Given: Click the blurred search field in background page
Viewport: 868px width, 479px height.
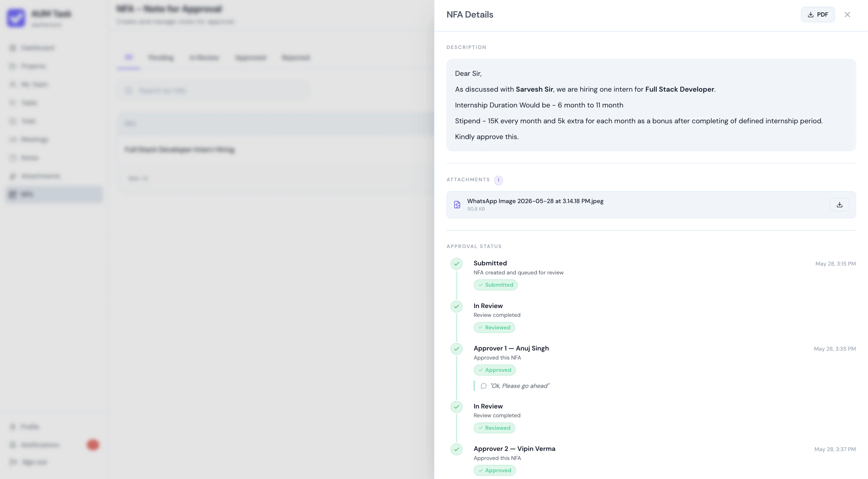Looking at the screenshot, I should coord(213,90).
